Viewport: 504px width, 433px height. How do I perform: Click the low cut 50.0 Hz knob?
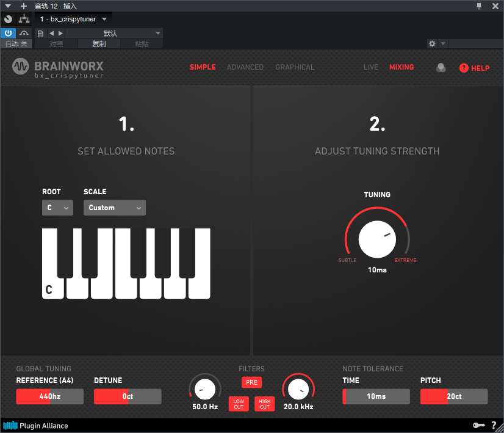click(205, 389)
